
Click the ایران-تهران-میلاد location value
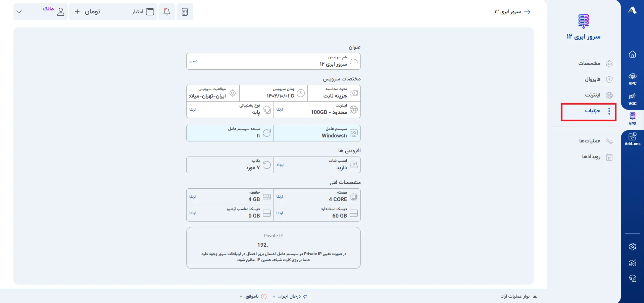207,96
